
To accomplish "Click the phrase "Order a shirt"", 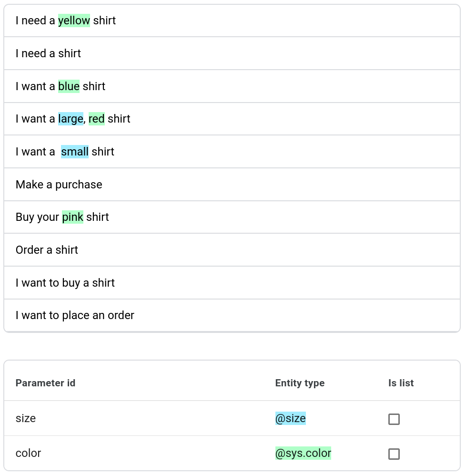I will [x=47, y=250].
